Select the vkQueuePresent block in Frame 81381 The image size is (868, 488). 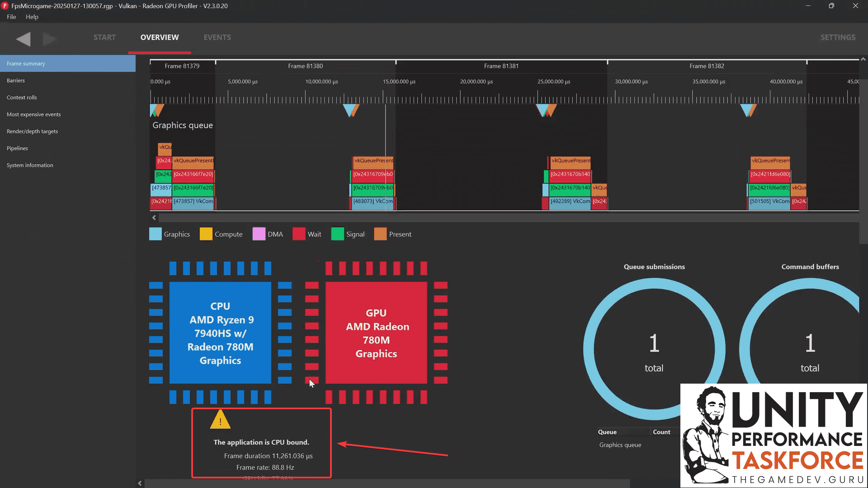click(570, 161)
